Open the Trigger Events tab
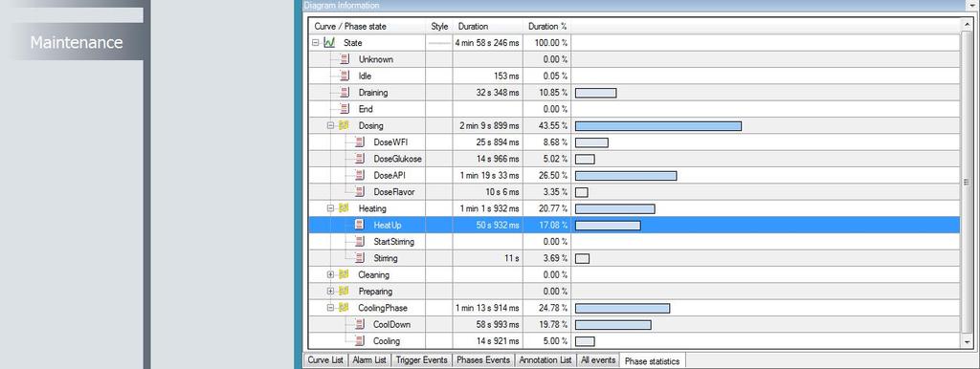This screenshot has width=980, height=369. click(x=421, y=360)
